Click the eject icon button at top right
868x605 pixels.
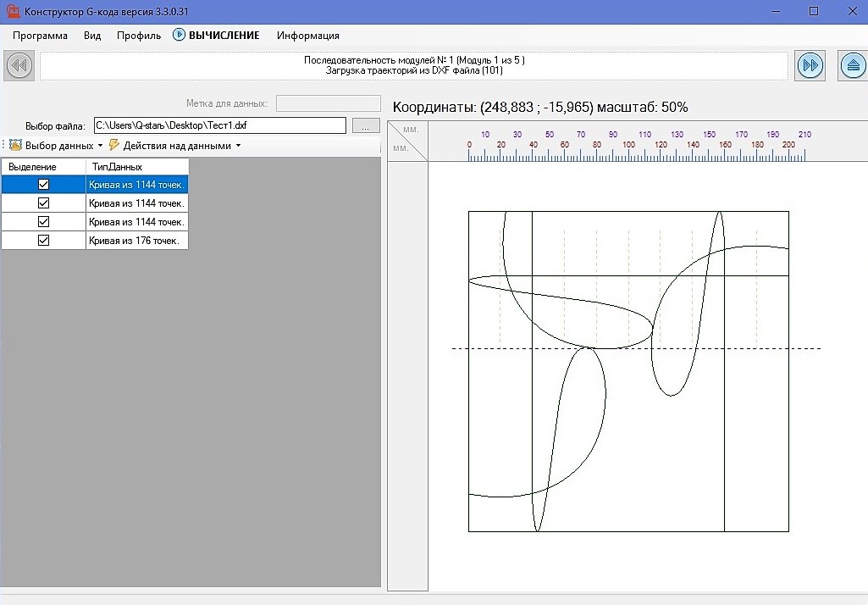(853, 65)
